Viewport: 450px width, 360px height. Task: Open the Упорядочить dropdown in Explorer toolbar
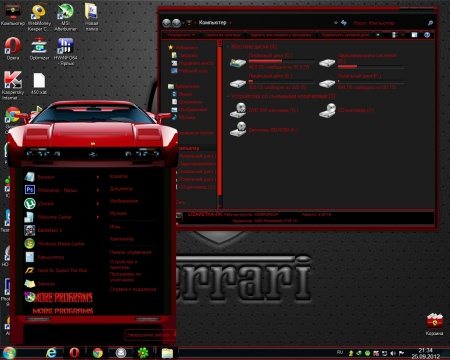(x=180, y=35)
